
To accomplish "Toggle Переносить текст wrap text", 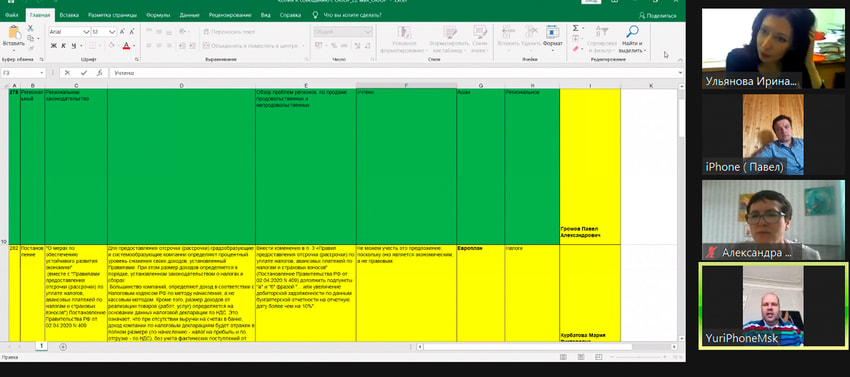I will [229, 32].
